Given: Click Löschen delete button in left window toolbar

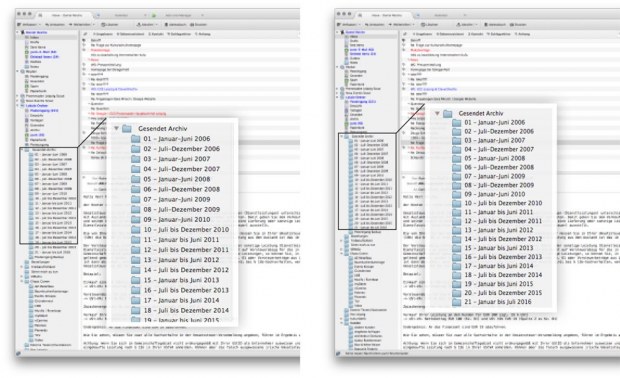Looking at the screenshot, I should coord(110,25).
